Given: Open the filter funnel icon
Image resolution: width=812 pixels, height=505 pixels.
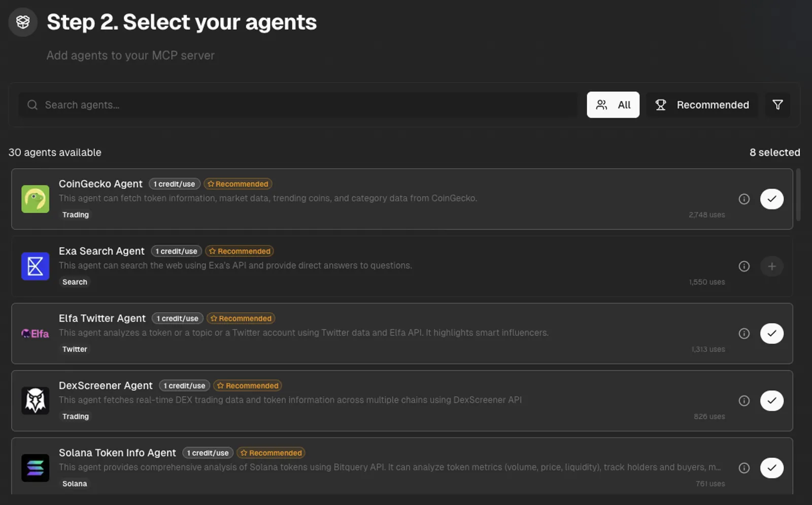Looking at the screenshot, I should 777,105.
